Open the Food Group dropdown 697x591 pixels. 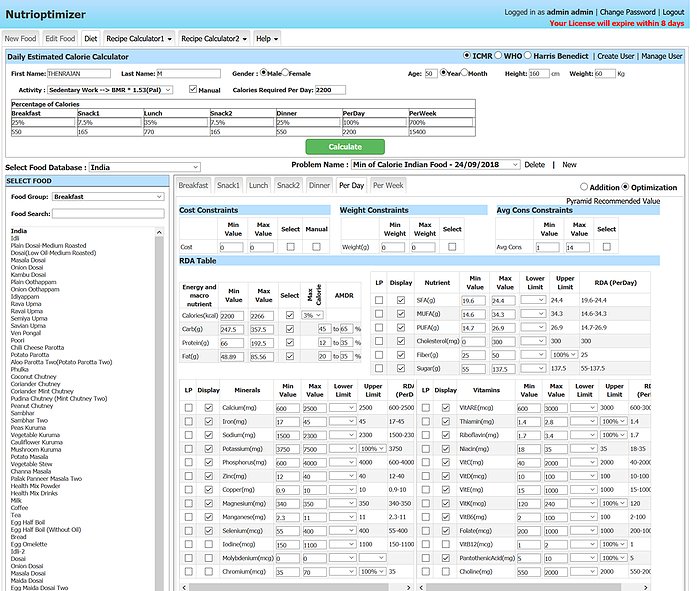tap(108, 197)
